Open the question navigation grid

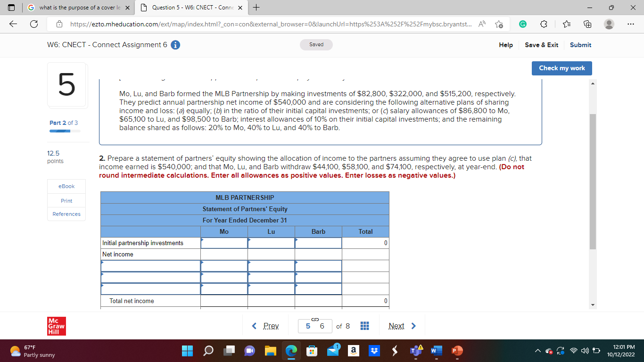(364, 325)
